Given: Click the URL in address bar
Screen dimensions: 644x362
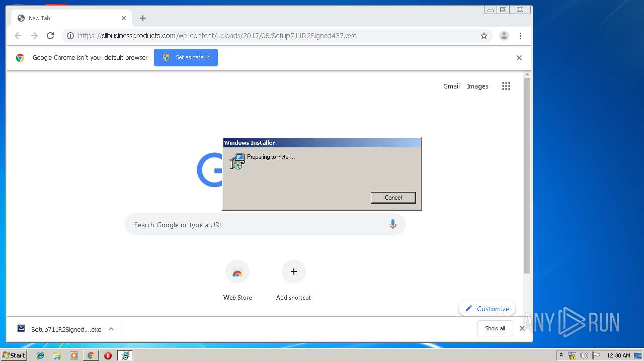Looking at the screenshot, I should pyautogui.click(x=217, y=36).
